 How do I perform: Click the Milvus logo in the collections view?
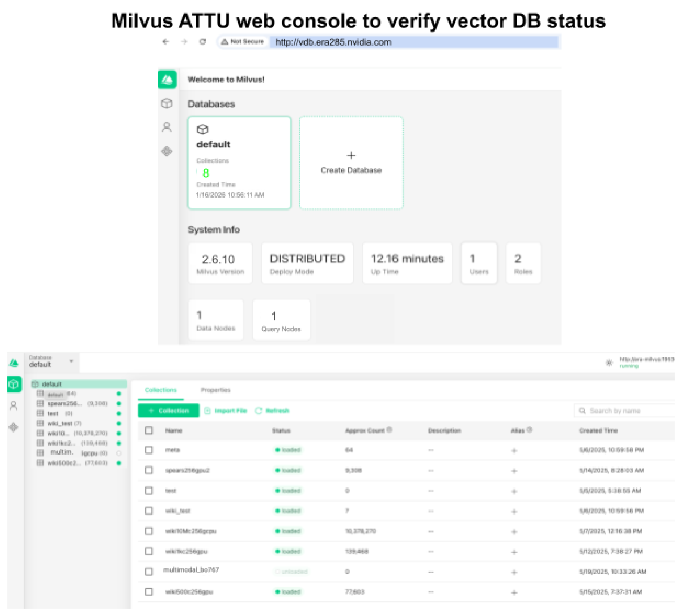pos(14,363)
